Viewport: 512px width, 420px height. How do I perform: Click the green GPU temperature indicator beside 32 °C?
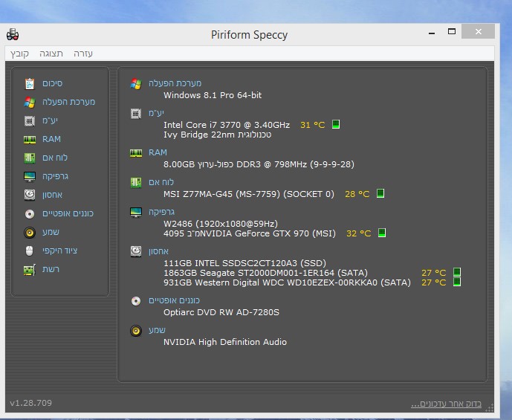[382, 233]
